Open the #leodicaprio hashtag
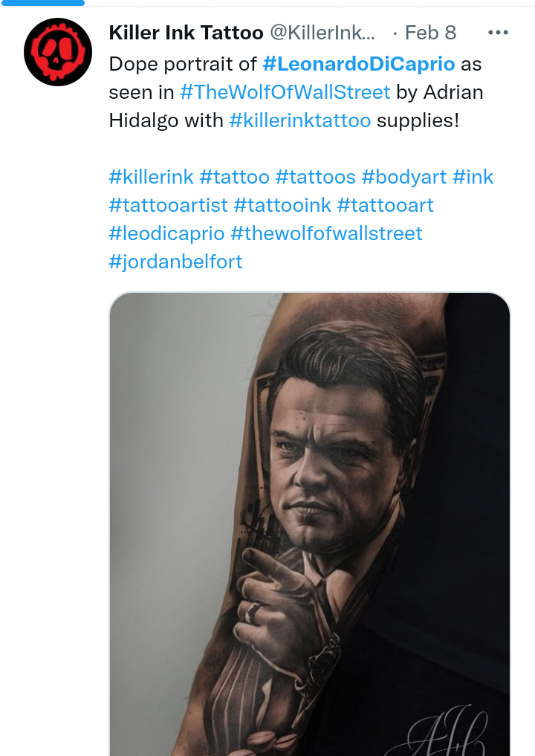 166,233
